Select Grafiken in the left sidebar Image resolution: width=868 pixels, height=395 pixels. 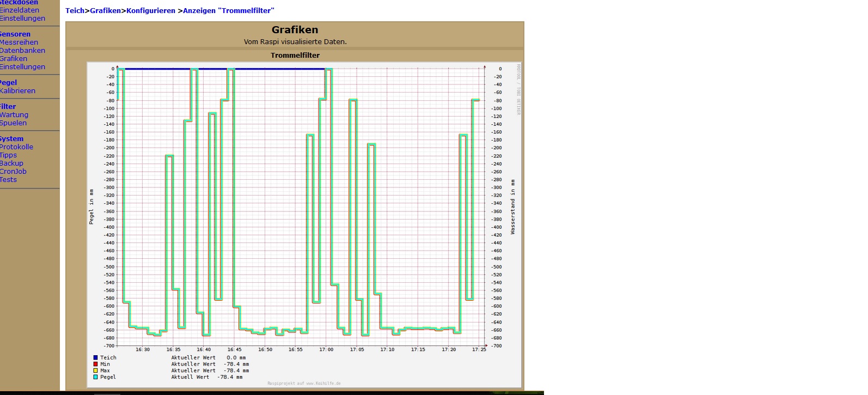coord(14,59)
